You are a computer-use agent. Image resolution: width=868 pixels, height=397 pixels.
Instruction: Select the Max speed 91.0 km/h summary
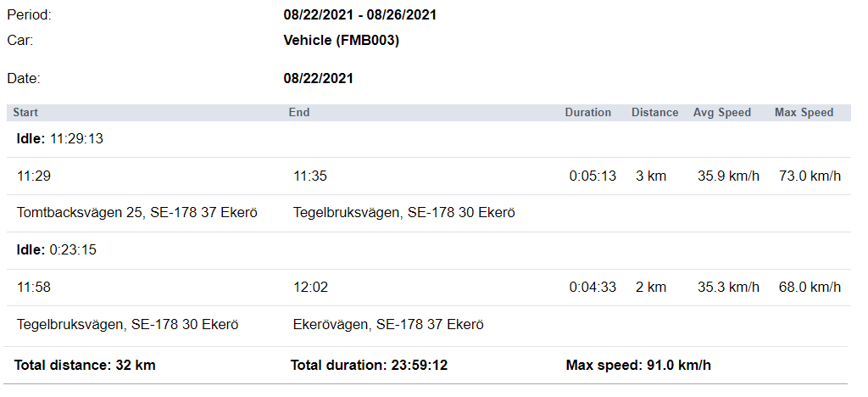click(x=638, y=366)
